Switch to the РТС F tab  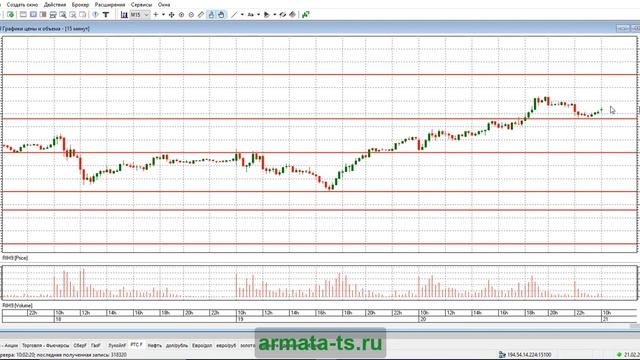pos(136,345)
